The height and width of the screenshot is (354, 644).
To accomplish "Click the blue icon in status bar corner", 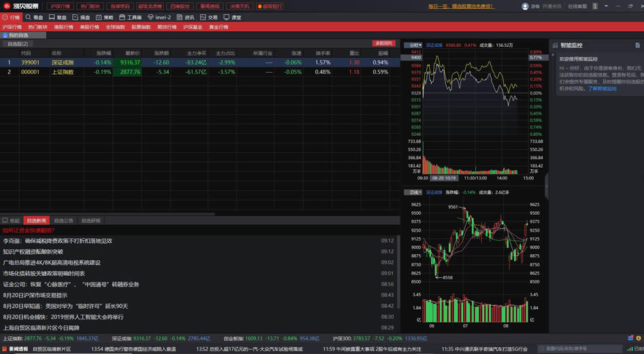I will pos(630,338).
